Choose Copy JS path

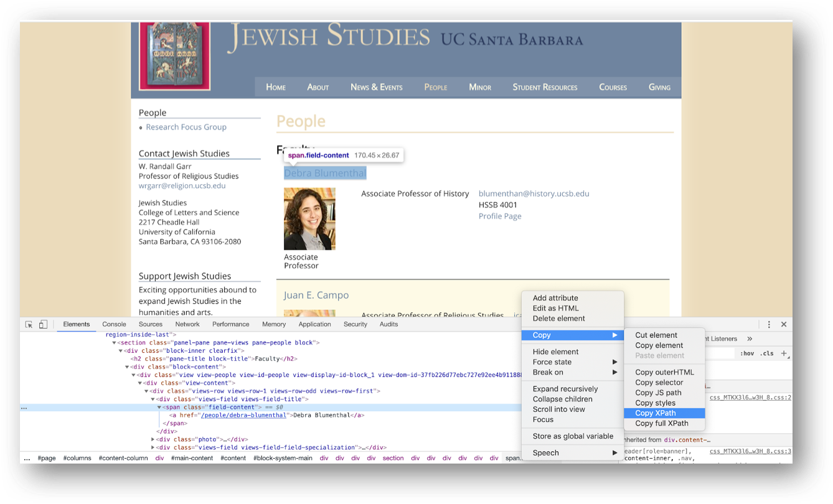(664, 393)
